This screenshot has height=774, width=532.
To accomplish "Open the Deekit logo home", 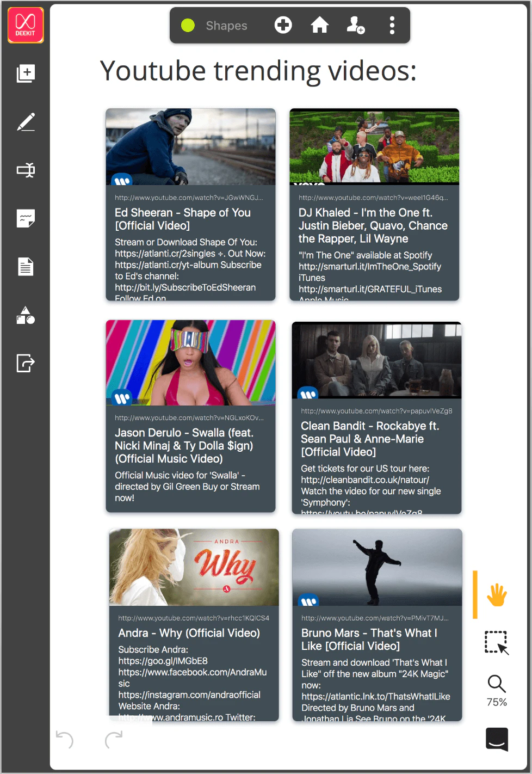I will coord(26,25).
